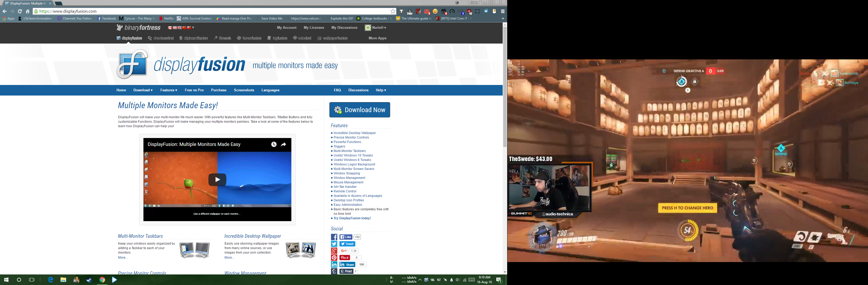
Task: Open the Facebook social icon
Action: click(334, 237)
